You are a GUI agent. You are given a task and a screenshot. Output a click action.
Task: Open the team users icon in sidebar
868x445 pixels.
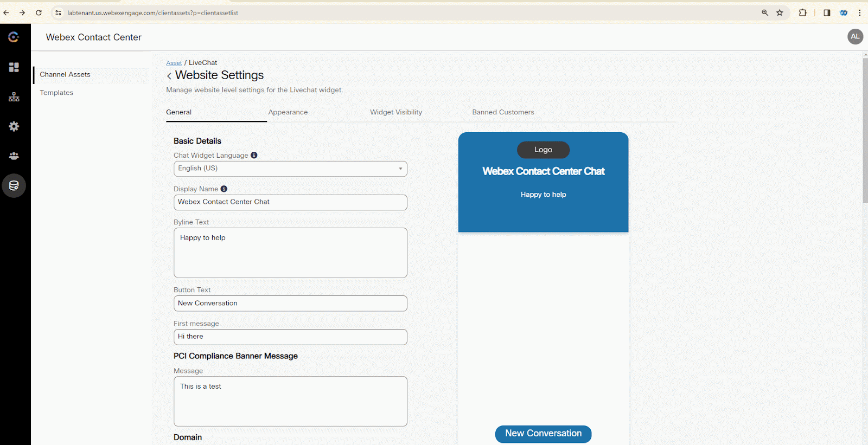click(x=14, y=156)
